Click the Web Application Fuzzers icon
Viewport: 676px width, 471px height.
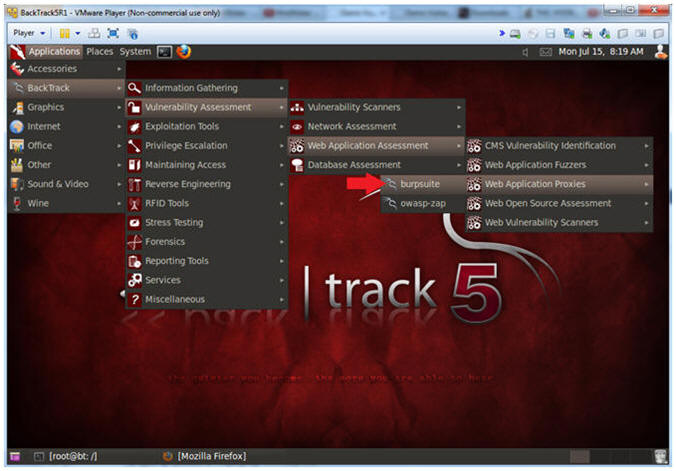pos(474,165)
